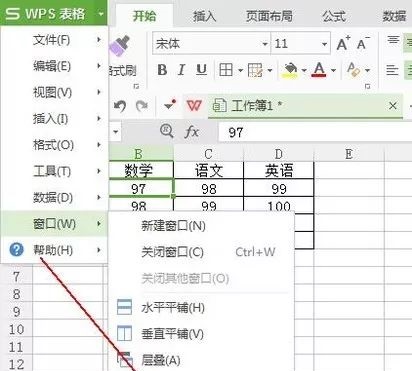412x371 pixels.
Task: Click the zoom magnifier icon beside fx
Action: click(x=167, y=131)
